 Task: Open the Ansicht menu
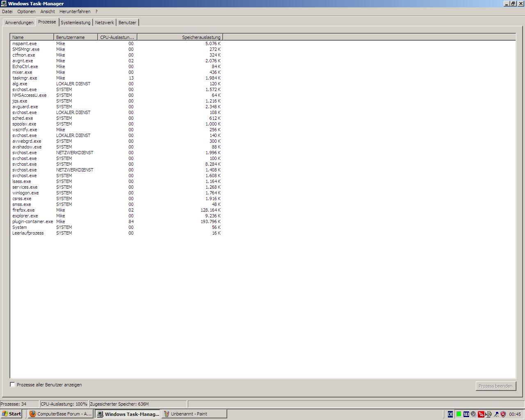[x=48, y=11]
